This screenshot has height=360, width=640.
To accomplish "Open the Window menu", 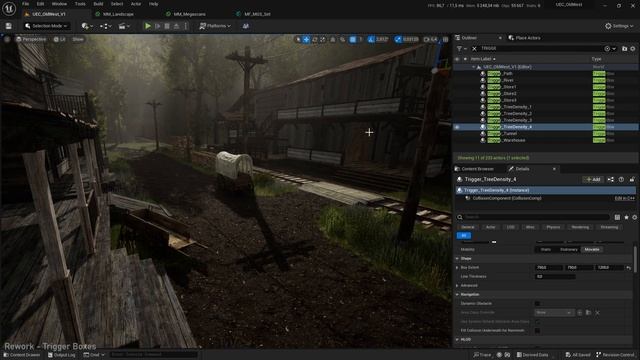I will point(59,4).
